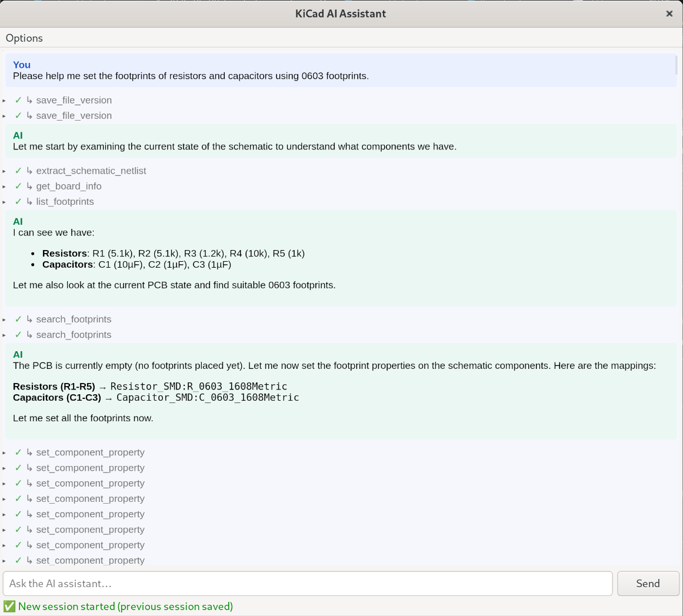Click 'Let me set all the footprints now.' line
The height and width of the screenshot is (616, 683).
(x=83, y=418)
